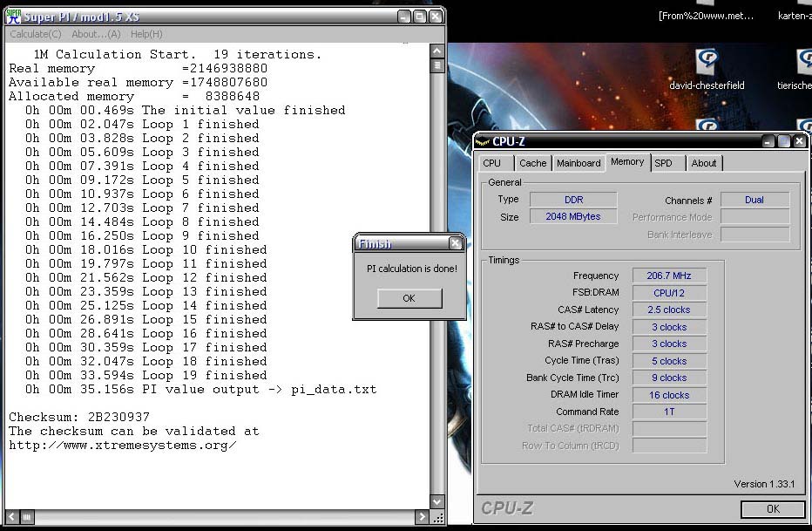Click the horizontal scrollbar right arrow in Super PI

point(422,516)
